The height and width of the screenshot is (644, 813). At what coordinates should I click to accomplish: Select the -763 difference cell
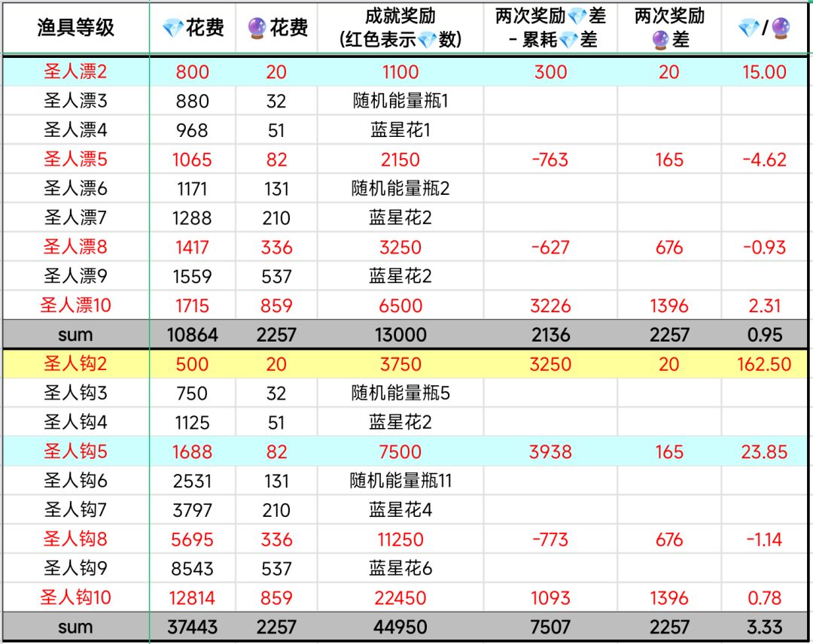pyautogui.click(x=550, y=159)
